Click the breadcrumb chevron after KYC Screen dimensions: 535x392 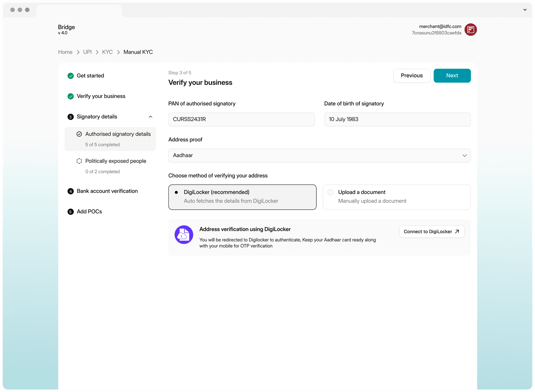click(x=118, y=52)
